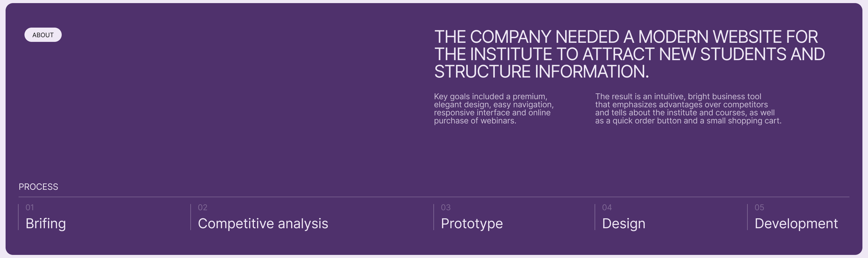The height and width of the screenshot is (258, 868).
Task: Click the vertical divider beside Prototype
Action: 434,217
